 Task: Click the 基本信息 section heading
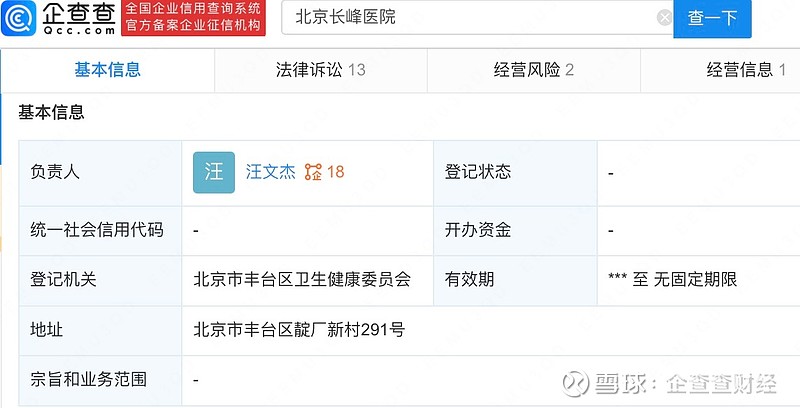pyautogui.click(x=51, y=112)
